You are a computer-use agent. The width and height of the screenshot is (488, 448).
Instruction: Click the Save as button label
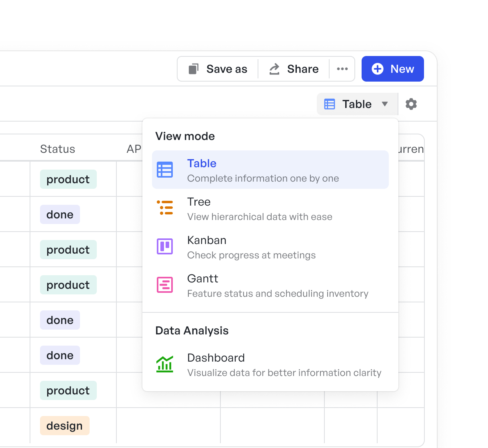point(227,69)
